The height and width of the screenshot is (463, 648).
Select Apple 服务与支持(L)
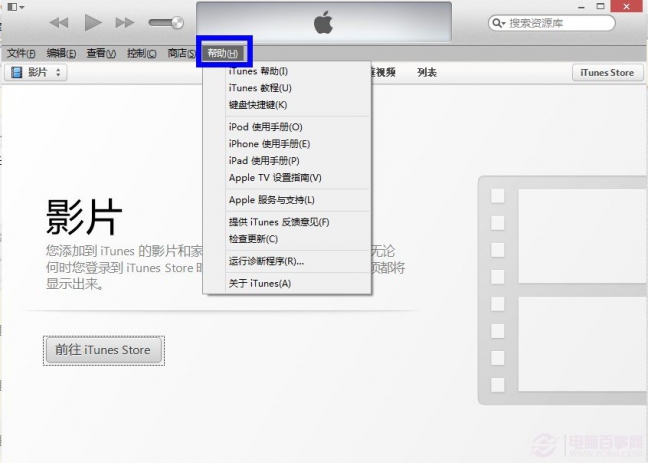[272, 200]
